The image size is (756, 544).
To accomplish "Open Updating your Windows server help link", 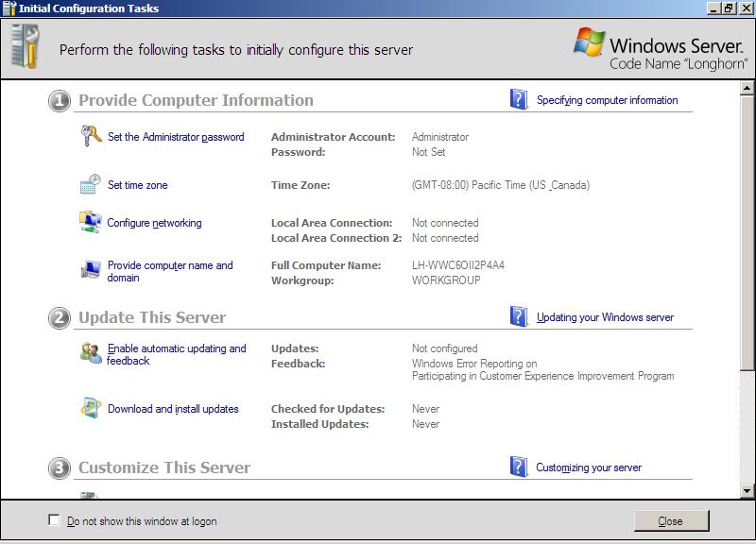I will (x=605, y=317).
